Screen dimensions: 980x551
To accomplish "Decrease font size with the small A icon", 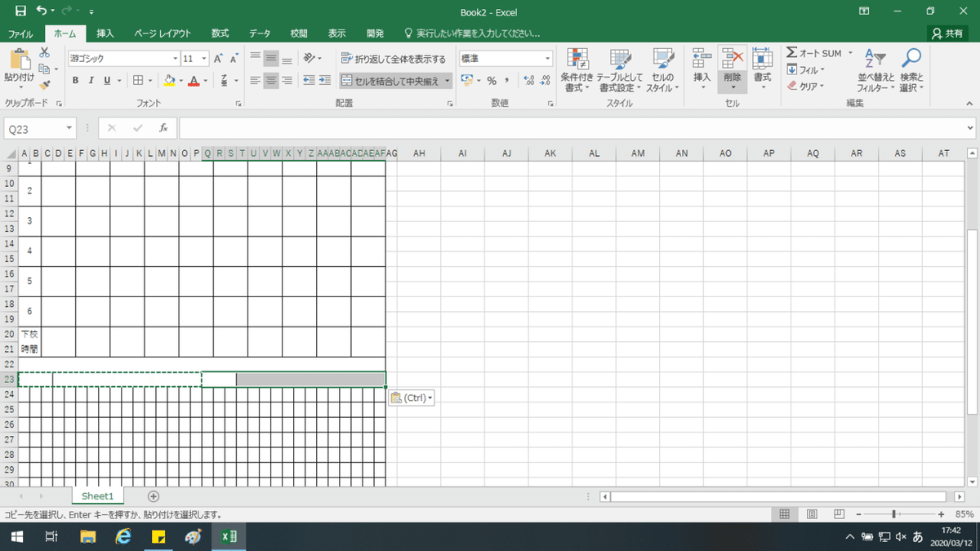I will coord(234,59).
